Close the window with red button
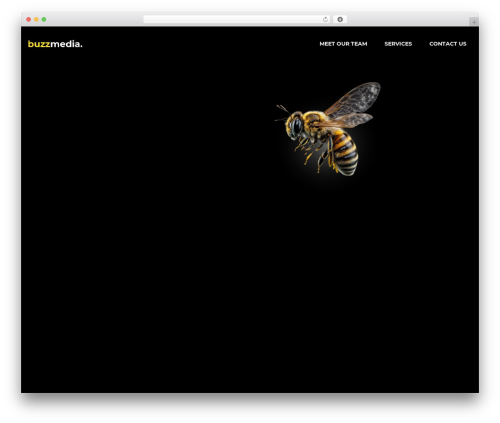500x423 pixels. (29, 19)
